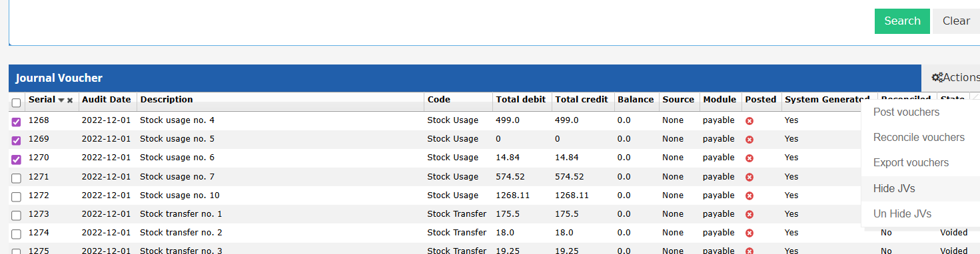Click the Source column header
The height and width of the screenshot is (254, 980).
pyautogui.click(x=678, y=100)
